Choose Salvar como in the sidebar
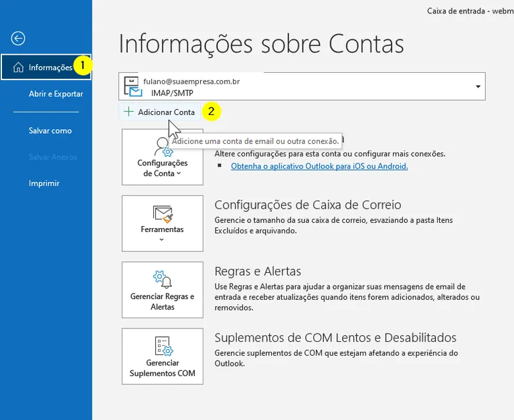Image resolution: width=514 pixels, height=420 pixels. (x=50, y=130)
